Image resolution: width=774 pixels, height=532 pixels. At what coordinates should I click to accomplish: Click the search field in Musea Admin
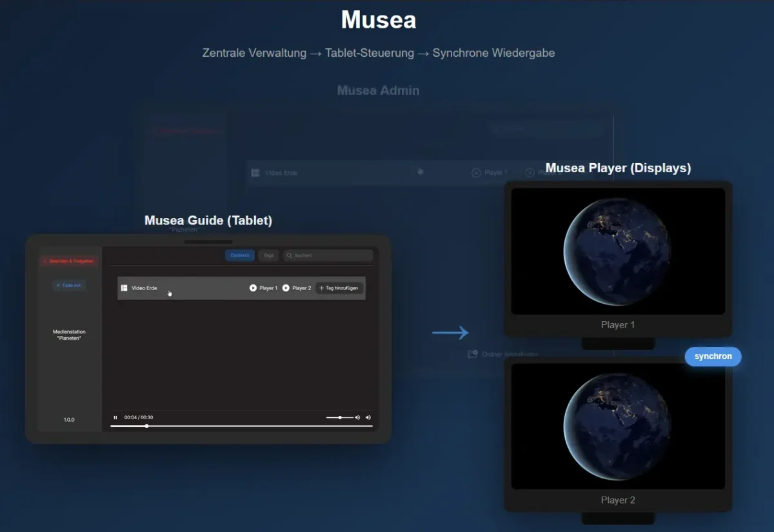545,129
